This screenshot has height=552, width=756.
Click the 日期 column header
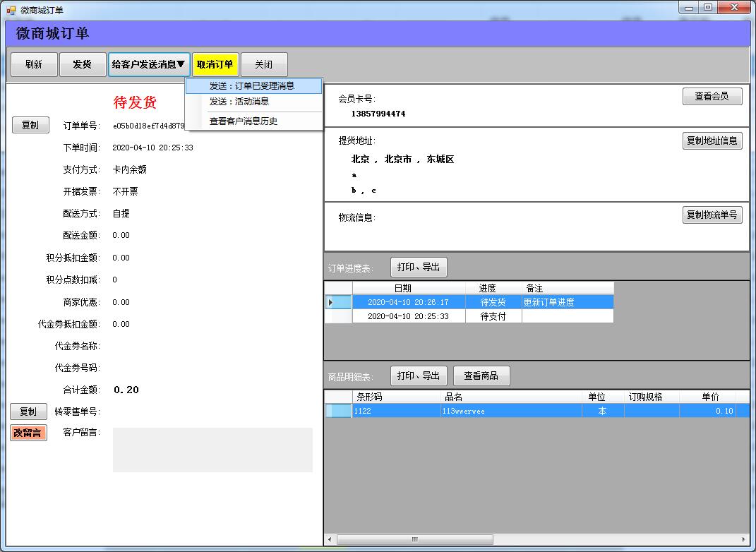point(409,288)
